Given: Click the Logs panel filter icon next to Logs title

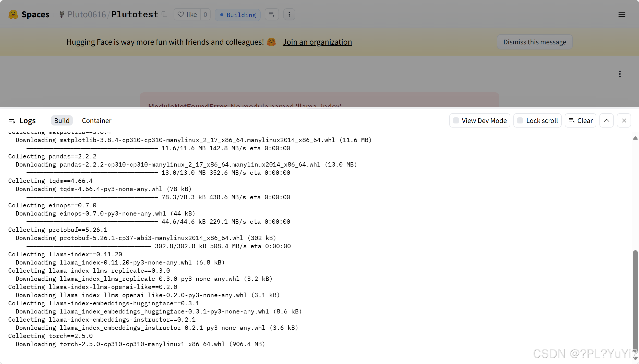Looking at the screenshot, I should tap(12, 120).
